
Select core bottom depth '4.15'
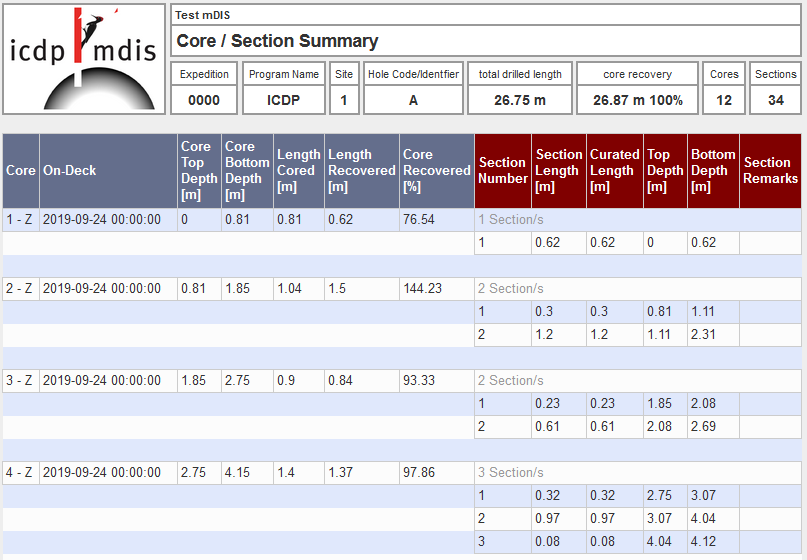(237, 472)
